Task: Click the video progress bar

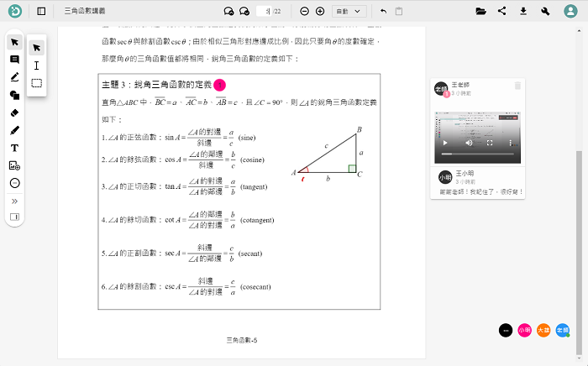Action: pos(479,154)
